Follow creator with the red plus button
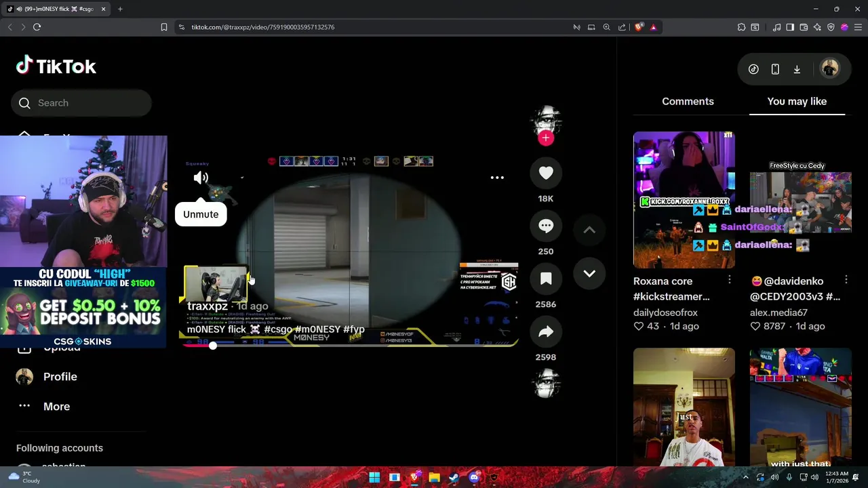Screen dimensions: 868x488 coord(546,138)
